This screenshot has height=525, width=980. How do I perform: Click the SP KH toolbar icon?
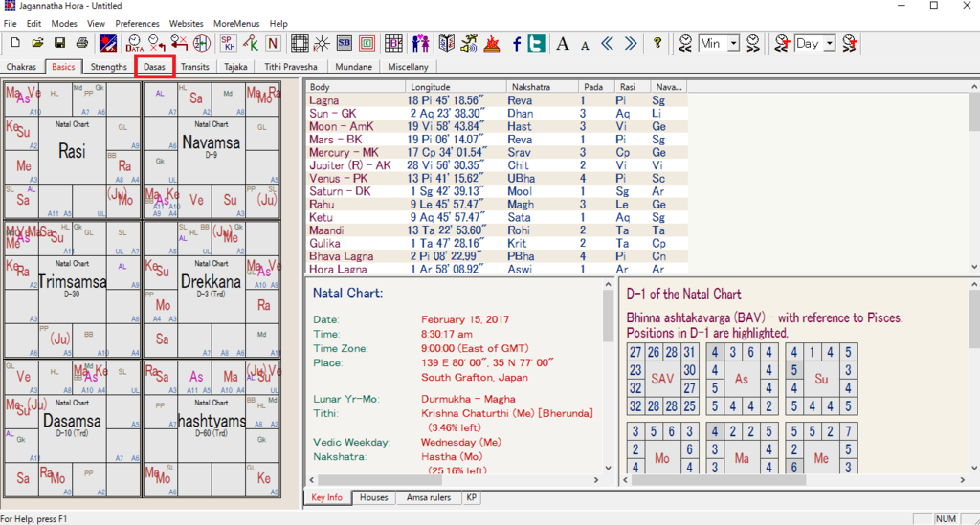pos(228,43)
